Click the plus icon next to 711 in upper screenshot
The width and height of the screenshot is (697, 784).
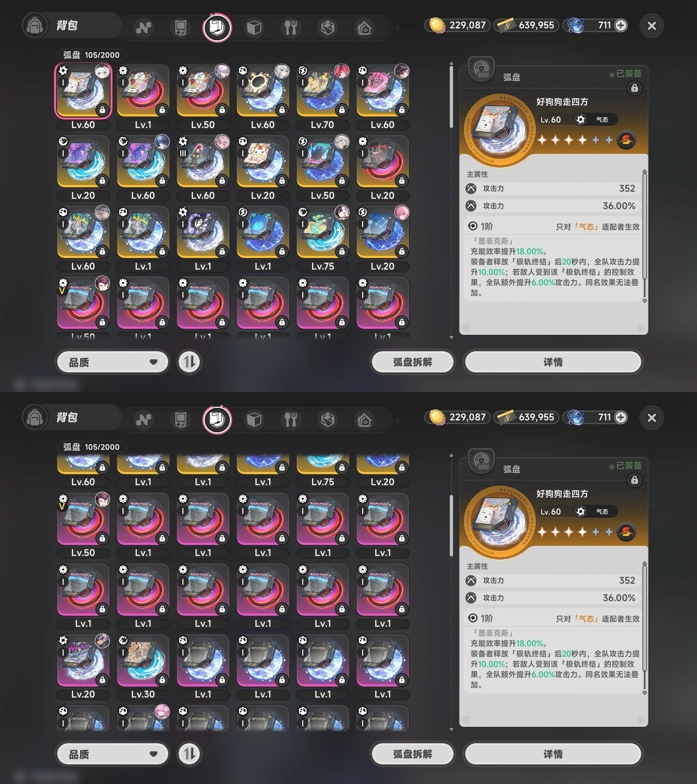point(621,25)
